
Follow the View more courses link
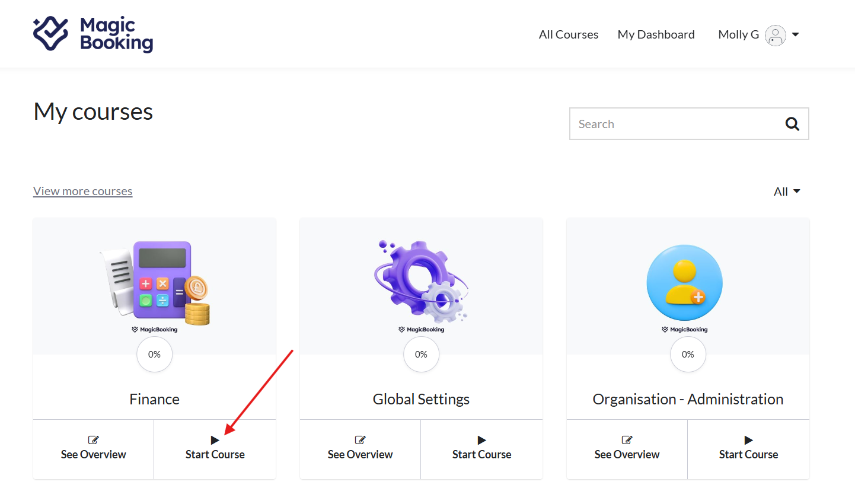click(x=83, y=191)
